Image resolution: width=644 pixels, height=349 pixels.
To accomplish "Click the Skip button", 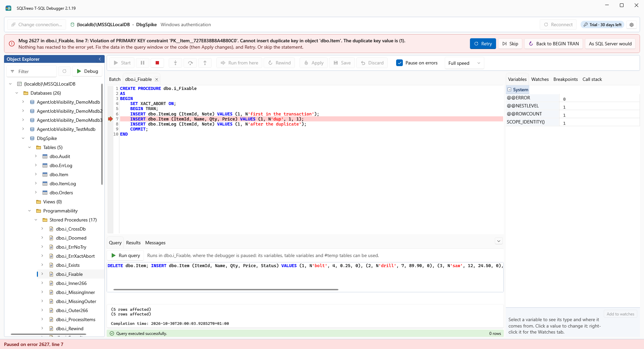I will (x=510, y=44).
